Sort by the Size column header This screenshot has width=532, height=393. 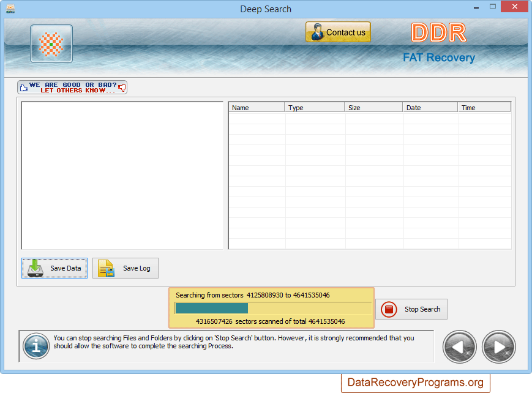(374, 108)
